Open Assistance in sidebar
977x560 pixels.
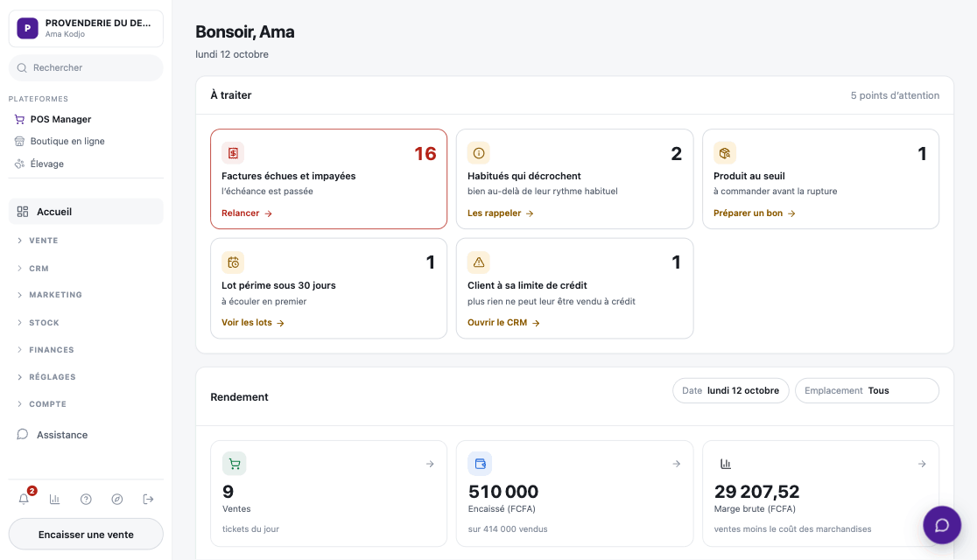[x=86, y=434]
